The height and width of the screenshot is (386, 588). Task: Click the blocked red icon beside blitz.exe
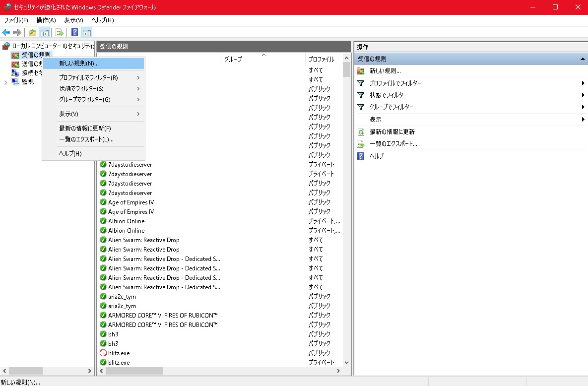coord(103,353)
